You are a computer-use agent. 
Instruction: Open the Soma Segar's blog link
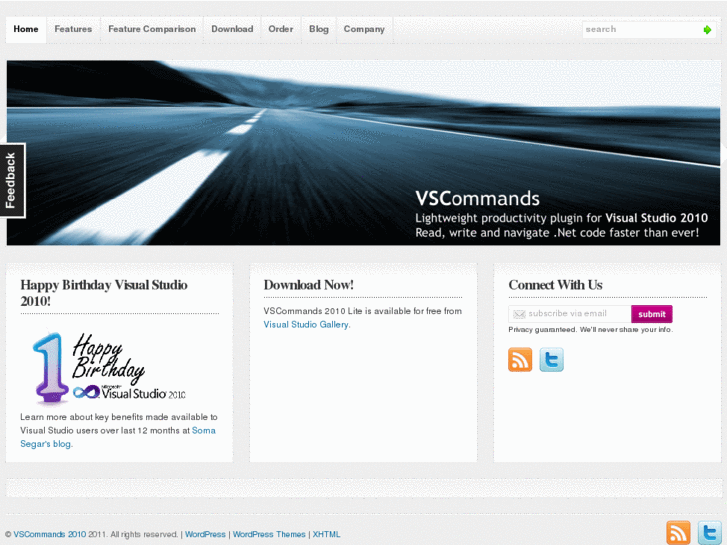118,437
